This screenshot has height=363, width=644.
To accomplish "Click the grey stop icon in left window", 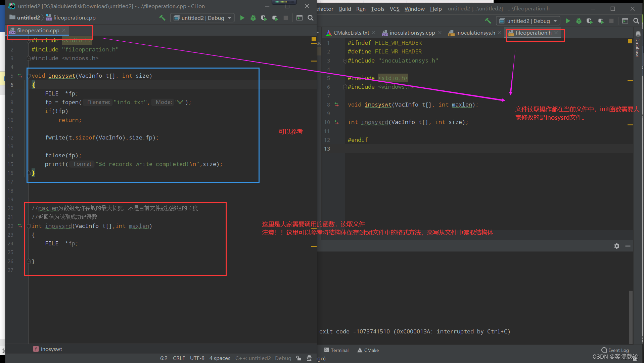I will (x=286, y=18).
